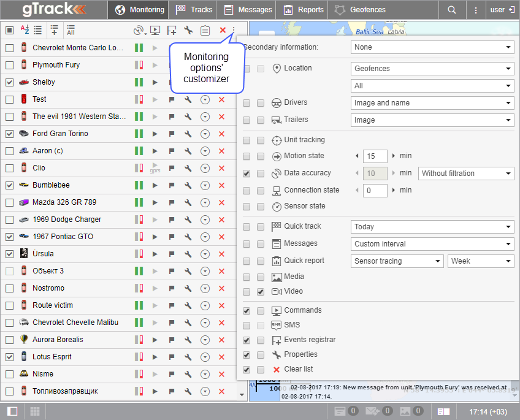Click the send command icon in the header

(x=155, y=30)
